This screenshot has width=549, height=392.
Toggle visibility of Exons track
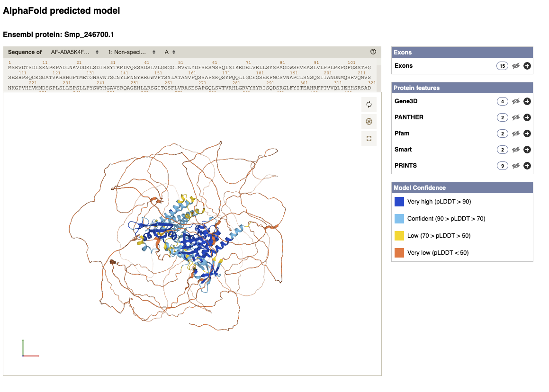516,66
